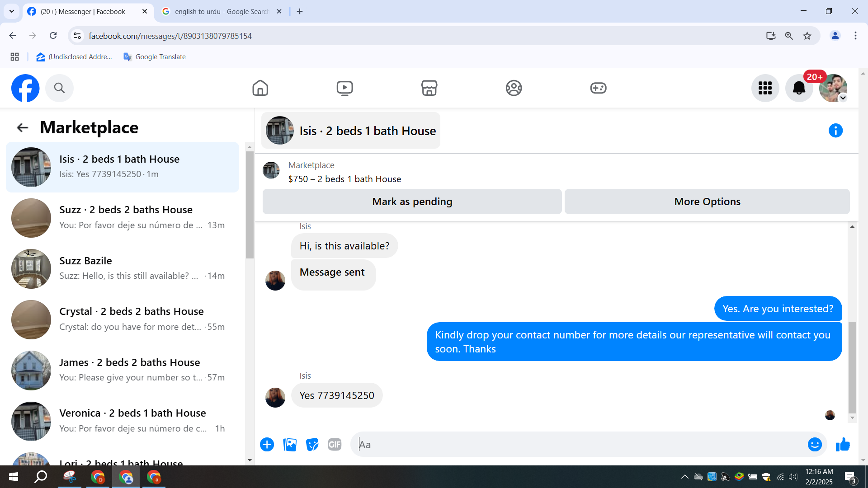Choose a sticker from sticker icon
This screenshot has width=868, height=488.
tap(312, 445)
